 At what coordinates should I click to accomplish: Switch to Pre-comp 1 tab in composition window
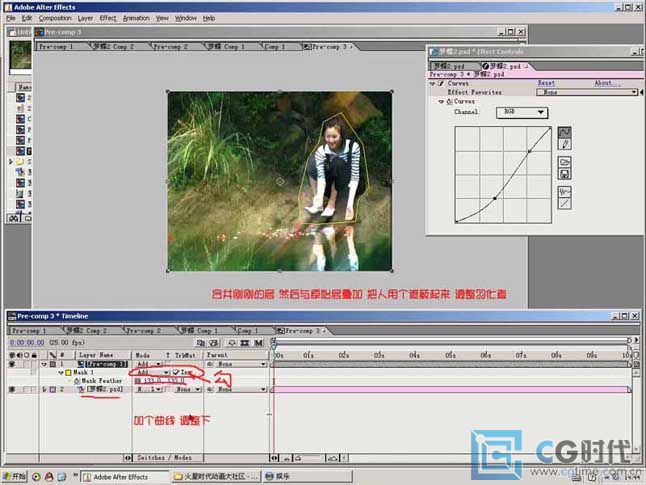click(x=56, y=47)
